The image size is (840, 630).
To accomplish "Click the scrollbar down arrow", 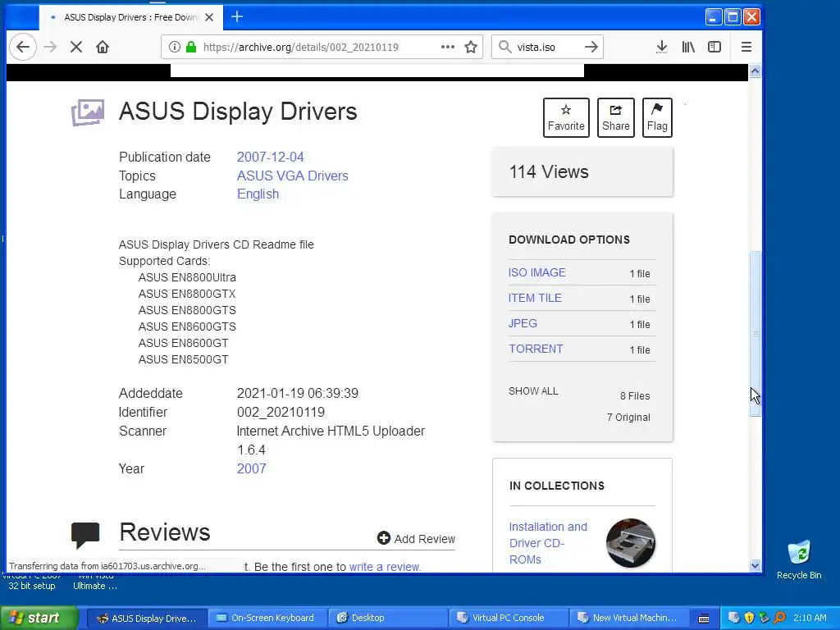I will tap(755, 566).
